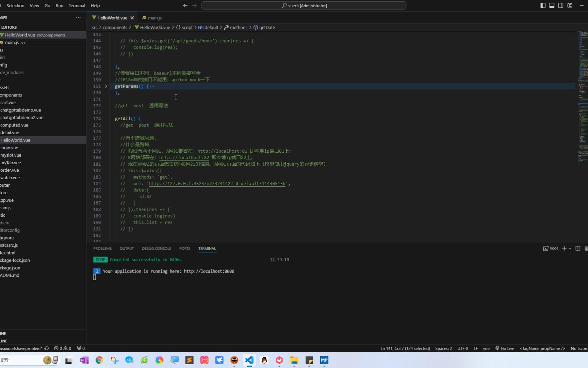Viewport: 588px width, 368px height.
Task: Open the Open Editors more actions menu
Action: coord(78,17)
